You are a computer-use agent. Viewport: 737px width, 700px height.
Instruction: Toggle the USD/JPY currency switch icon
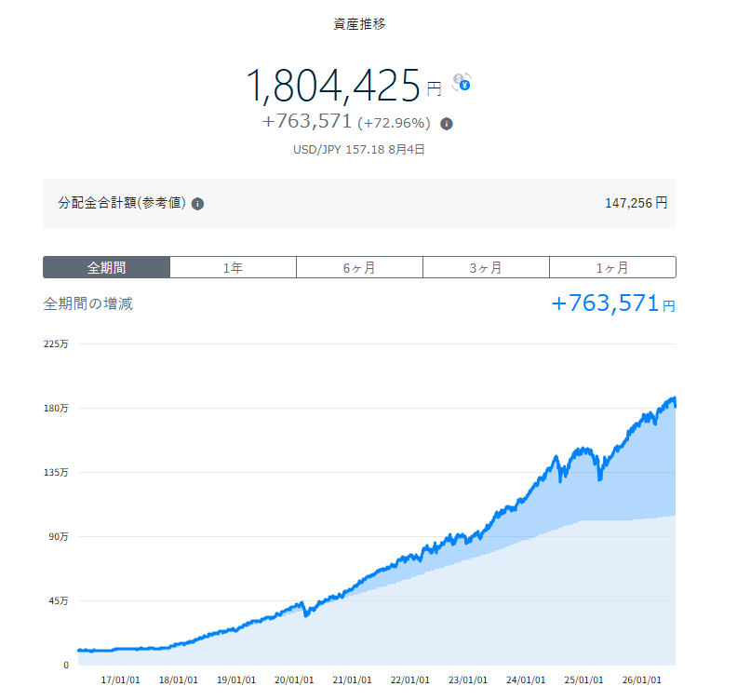tap(462, 82)
